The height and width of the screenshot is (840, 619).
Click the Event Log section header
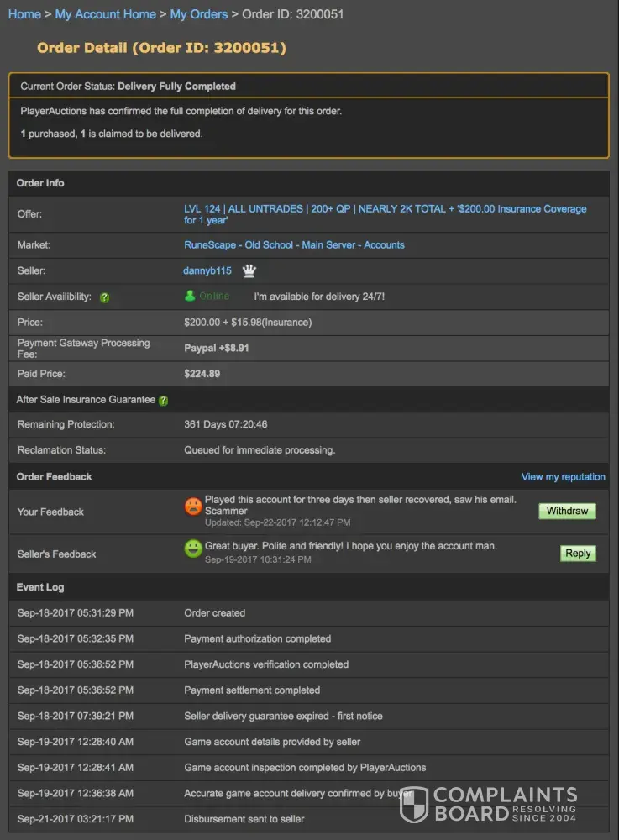click(40, 587)
